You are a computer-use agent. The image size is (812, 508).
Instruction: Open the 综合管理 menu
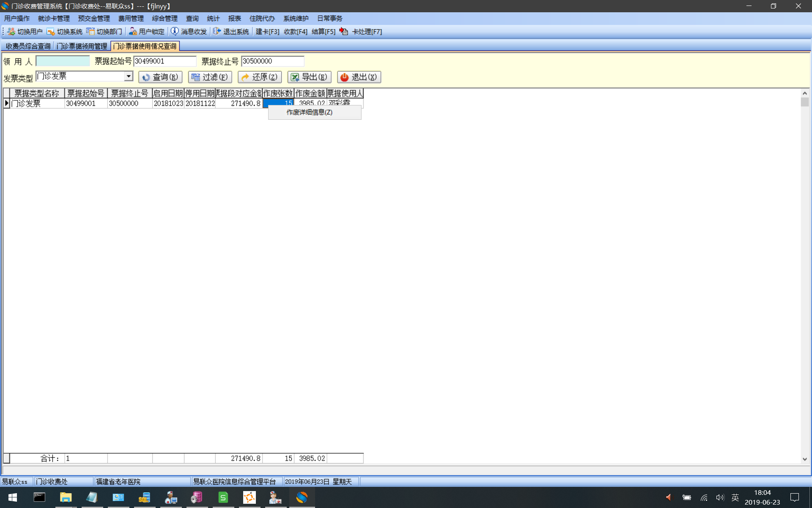[165, 19]
